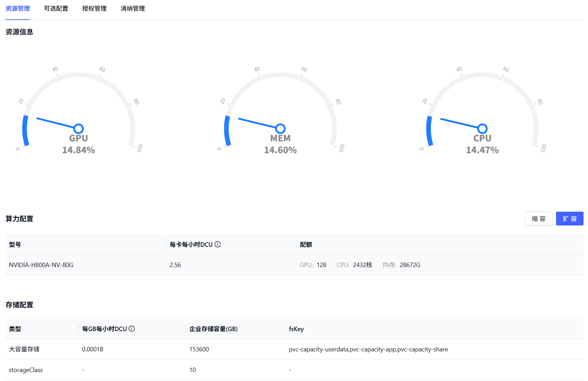588x381 pixels.
Task: Click the MEM gauge needle pivot
Action: [281, 129]
